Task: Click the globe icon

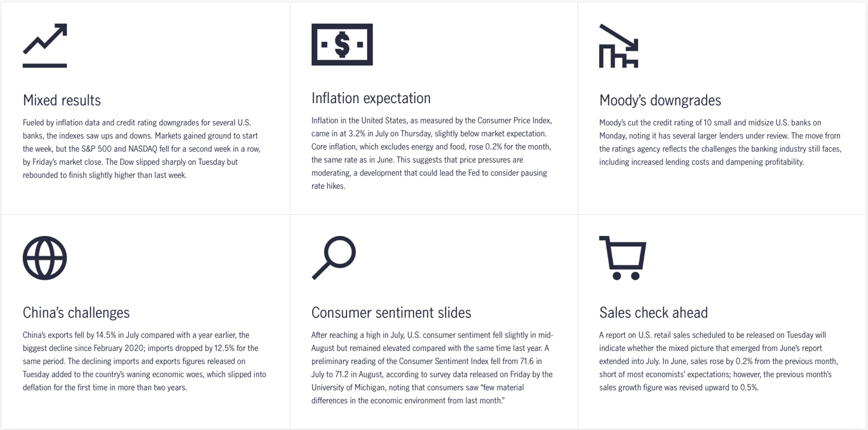Action: [x=44, y=258]
